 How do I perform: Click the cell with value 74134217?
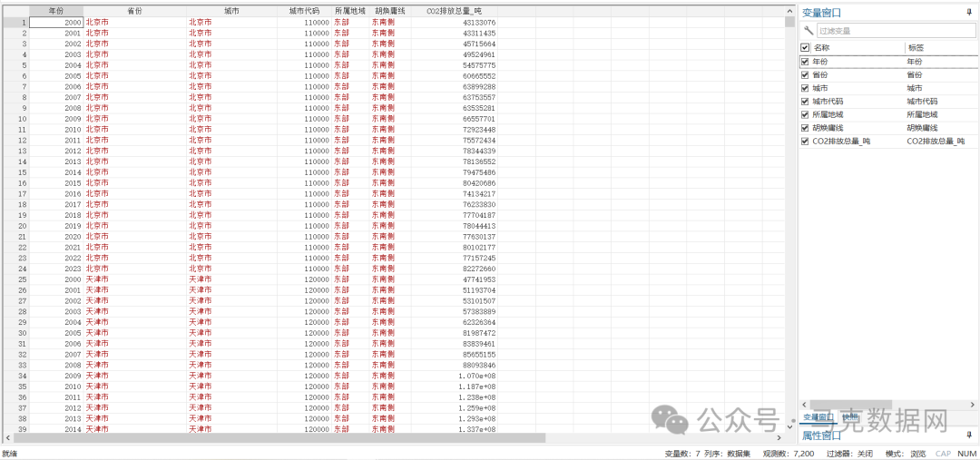(455, 193)
